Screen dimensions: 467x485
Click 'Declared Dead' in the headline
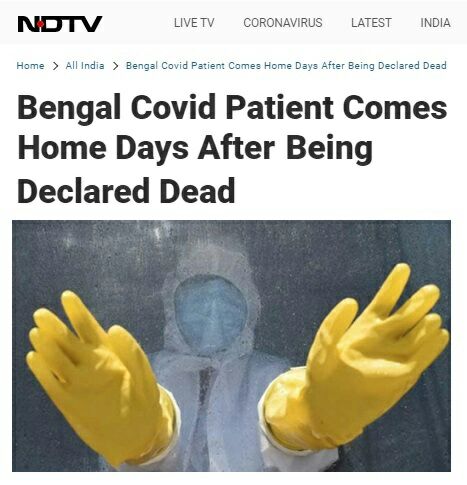pyautogui.click(x=126, y=190)
